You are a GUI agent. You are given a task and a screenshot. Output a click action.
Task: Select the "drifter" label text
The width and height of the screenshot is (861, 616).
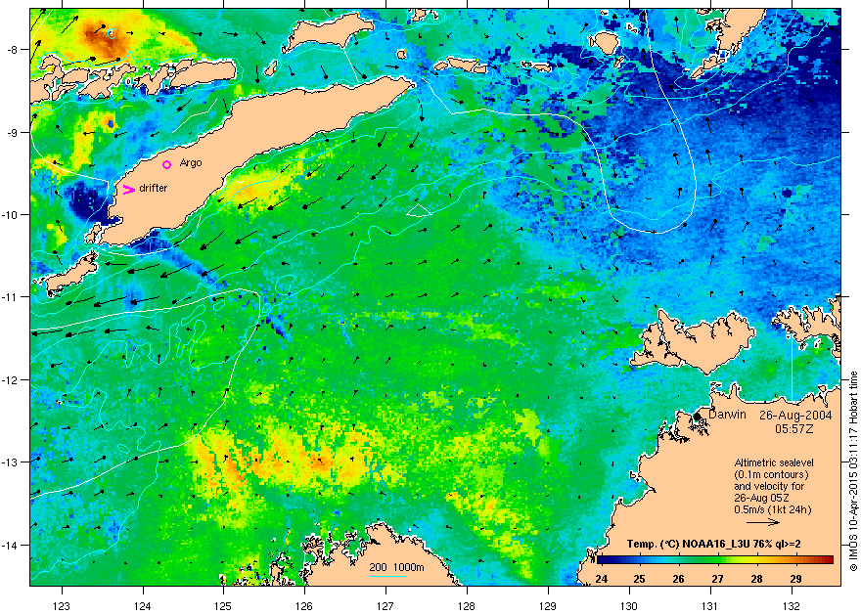(154, 188)
